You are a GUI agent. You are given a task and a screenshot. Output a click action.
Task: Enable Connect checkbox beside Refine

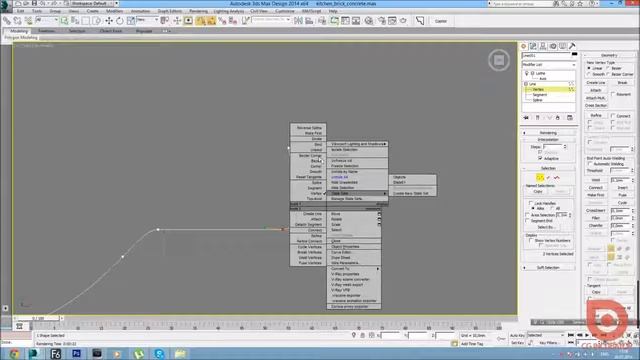pos(613,116)
